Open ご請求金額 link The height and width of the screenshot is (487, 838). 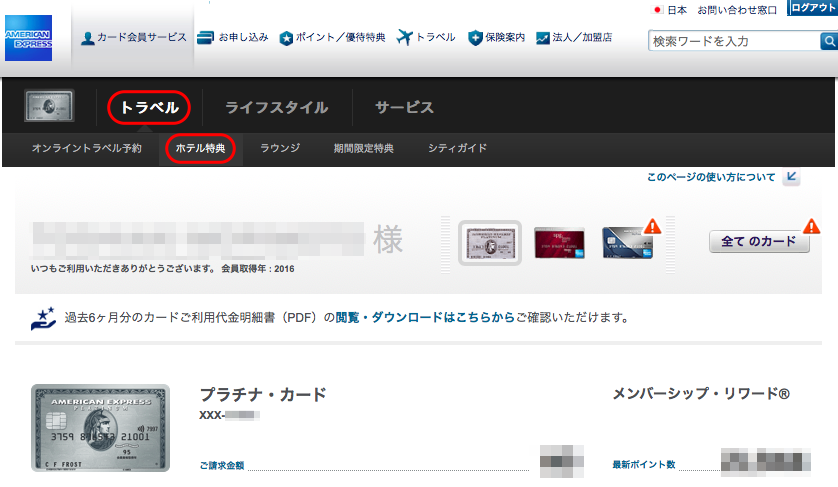[x=222, y=466]
